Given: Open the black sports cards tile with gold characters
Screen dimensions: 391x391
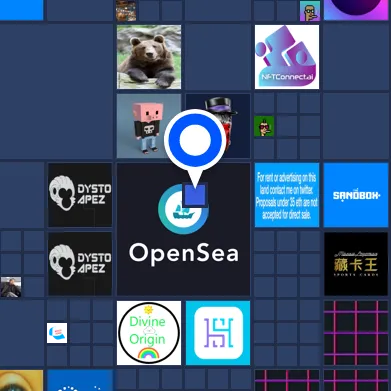Looking at the screenshot, I should click(356, 264).
